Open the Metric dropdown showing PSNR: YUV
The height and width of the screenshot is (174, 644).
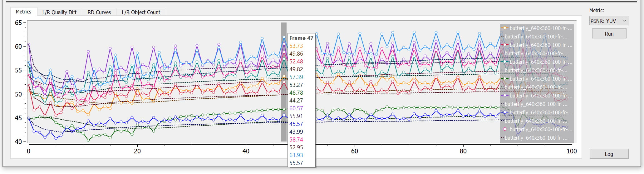tap(609, 21)
